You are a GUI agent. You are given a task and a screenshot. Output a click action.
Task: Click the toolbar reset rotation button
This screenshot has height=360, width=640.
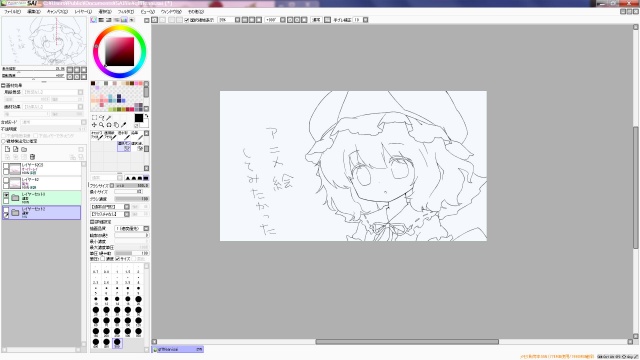click(304, 20)
